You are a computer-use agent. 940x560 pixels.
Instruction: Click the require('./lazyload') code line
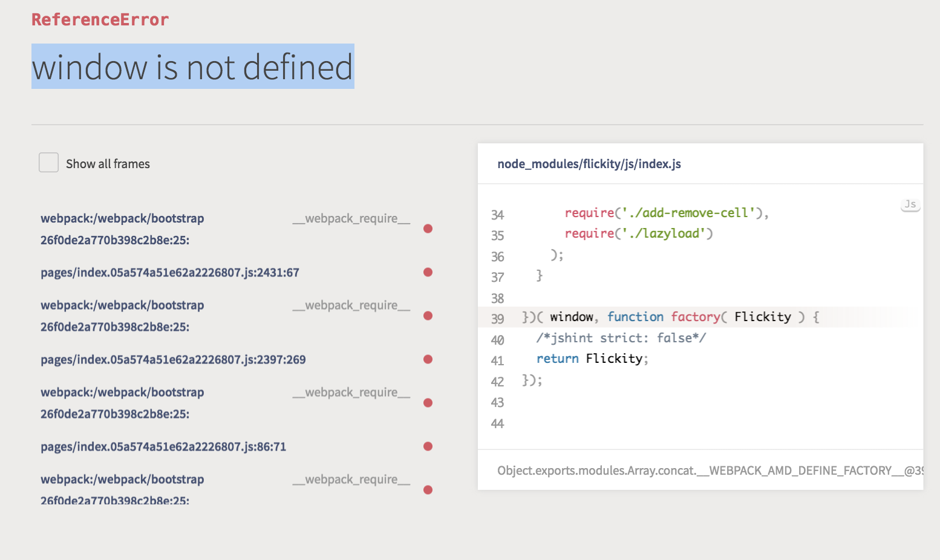click(638, 233)
